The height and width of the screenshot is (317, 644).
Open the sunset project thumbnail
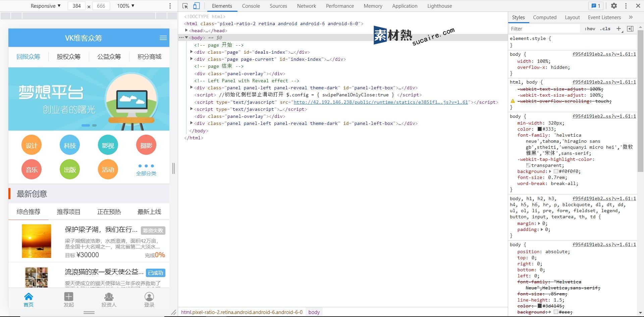[x=37, y=241]
